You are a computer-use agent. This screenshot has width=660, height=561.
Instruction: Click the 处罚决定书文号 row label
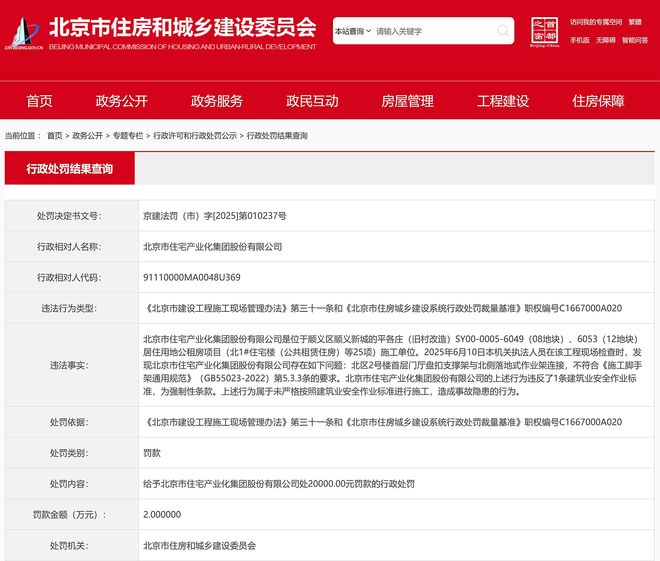pos(69,216)
